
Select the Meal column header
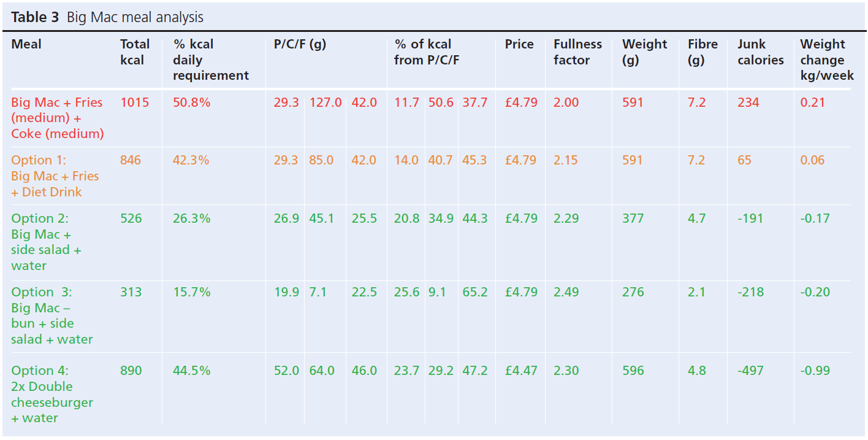coord(26,44)
